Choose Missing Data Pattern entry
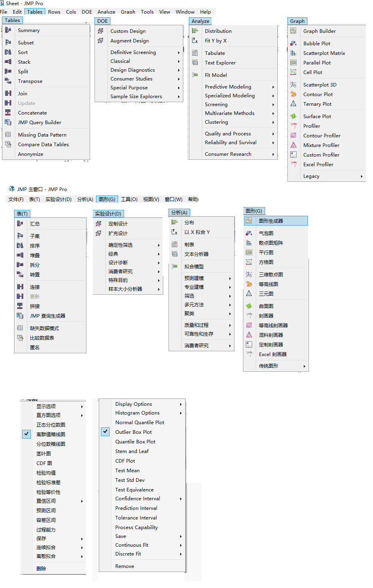Viewport: 373px width, 588px height. (42, 135)
